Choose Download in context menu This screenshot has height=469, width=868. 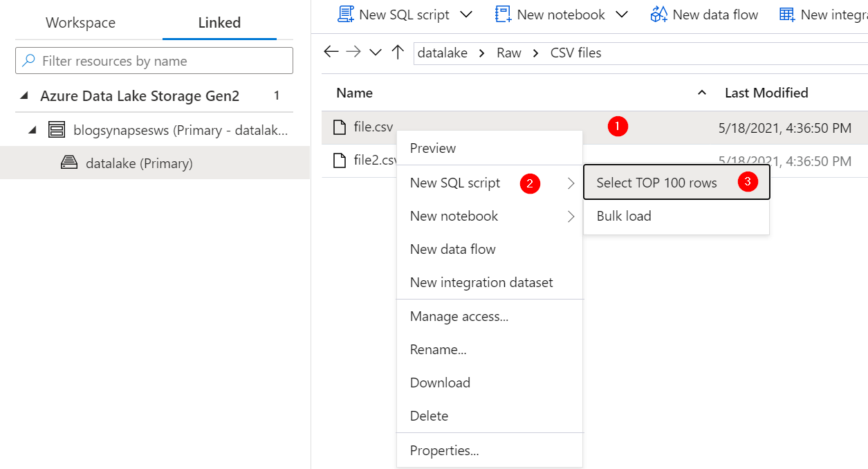click(490, 383)
